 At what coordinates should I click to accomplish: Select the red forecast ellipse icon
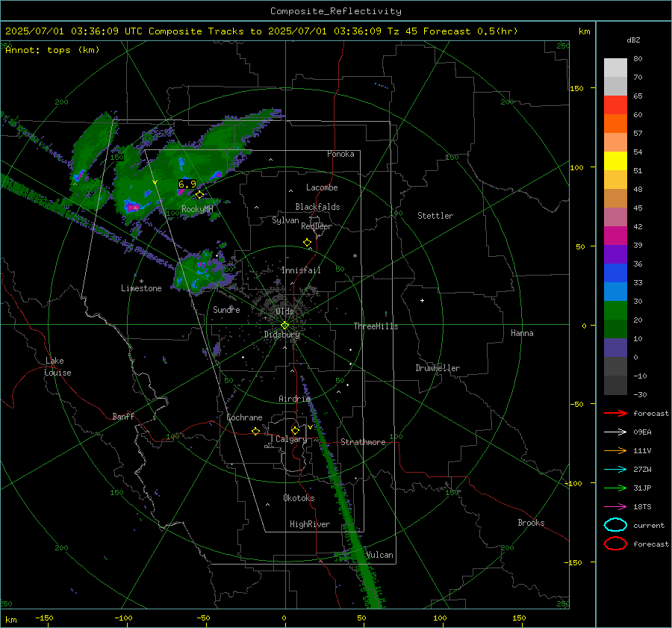click(x=615, y=544)
